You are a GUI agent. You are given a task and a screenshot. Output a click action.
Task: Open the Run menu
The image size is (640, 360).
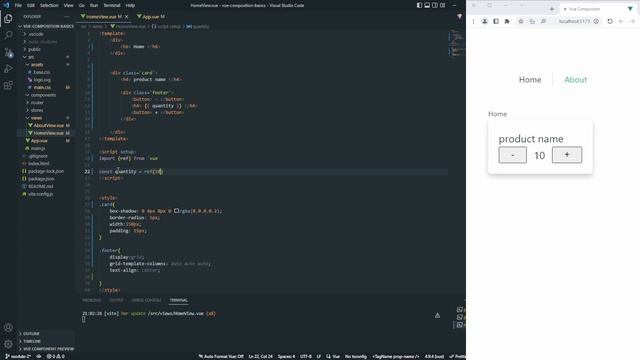point(94,5)
